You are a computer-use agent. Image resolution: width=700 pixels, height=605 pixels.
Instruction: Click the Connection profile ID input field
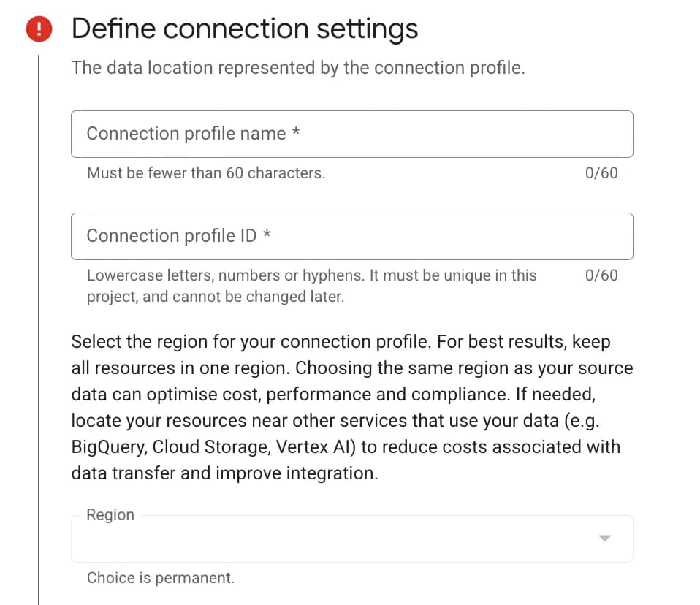(351, 236)
